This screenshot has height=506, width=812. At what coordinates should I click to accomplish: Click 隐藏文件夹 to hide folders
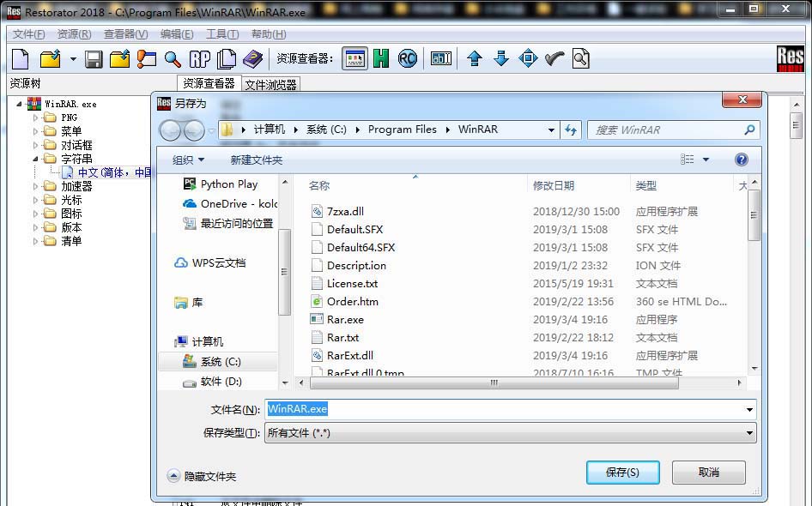pyautogui.click(x=202, y=476)
